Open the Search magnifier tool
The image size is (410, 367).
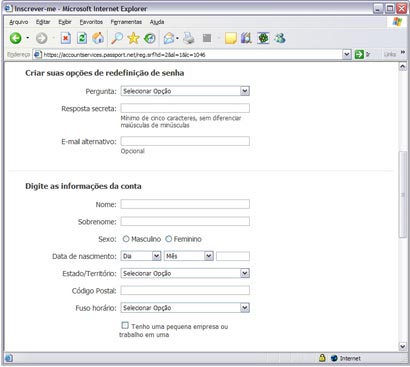117,38
